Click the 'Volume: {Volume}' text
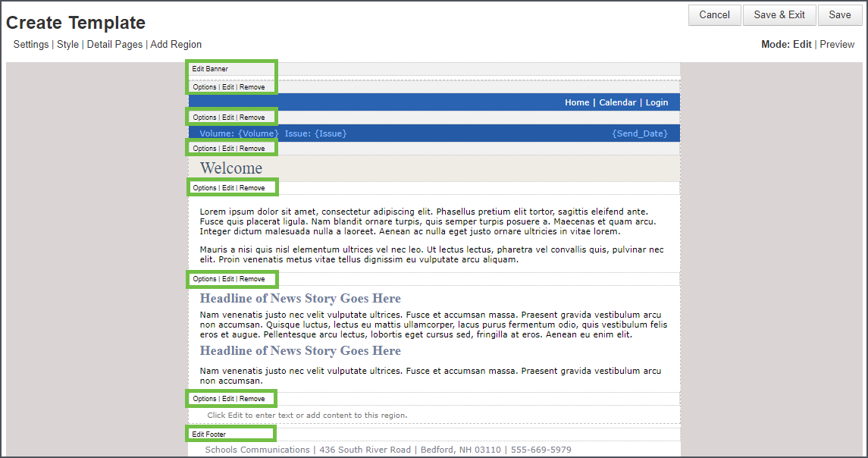Image resolution: width=868 pixels, height=458 pixels. (x=239, y=133)
